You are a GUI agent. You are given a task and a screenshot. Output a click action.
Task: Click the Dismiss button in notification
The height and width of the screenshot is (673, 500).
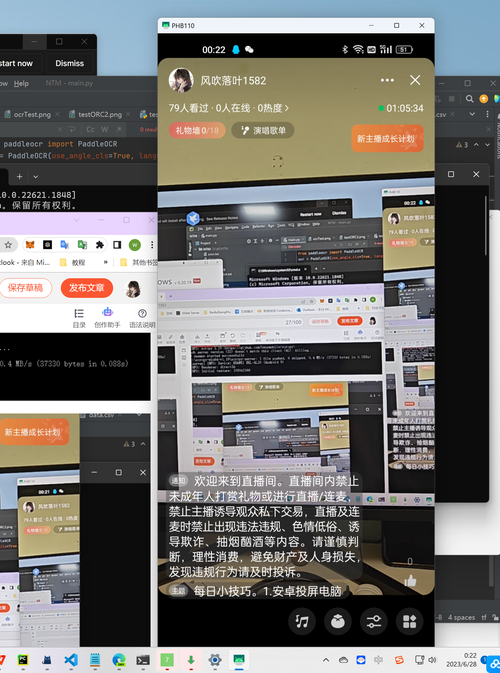point(70,63)
